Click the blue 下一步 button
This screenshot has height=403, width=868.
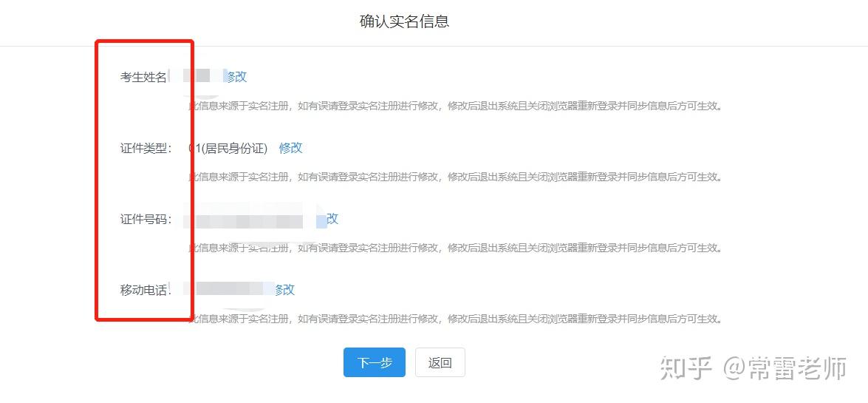375,362
